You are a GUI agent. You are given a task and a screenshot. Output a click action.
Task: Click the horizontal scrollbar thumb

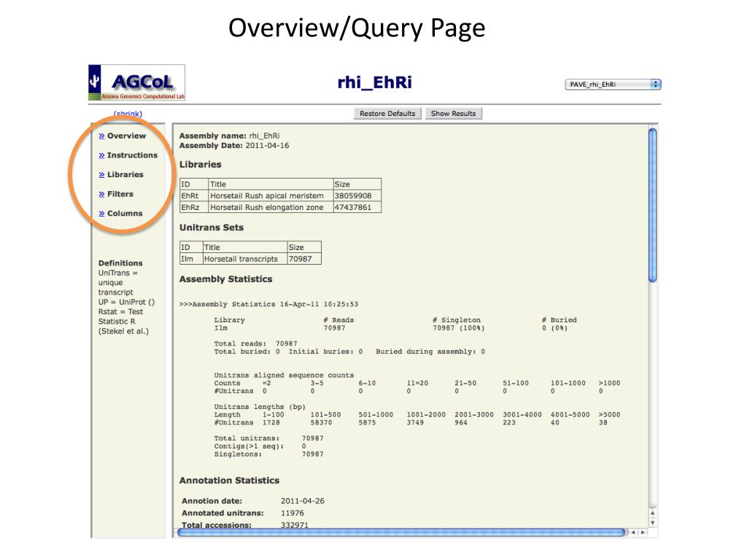[401, 532]
